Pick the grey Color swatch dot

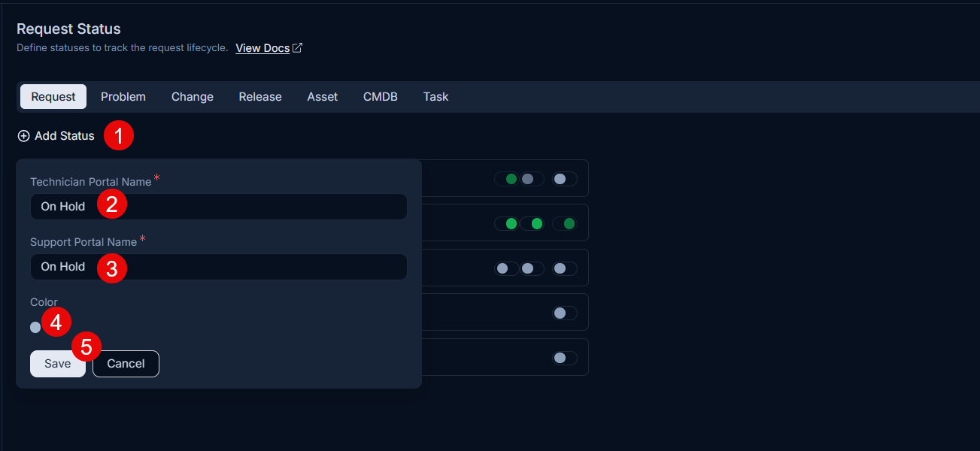coord(35,327)
